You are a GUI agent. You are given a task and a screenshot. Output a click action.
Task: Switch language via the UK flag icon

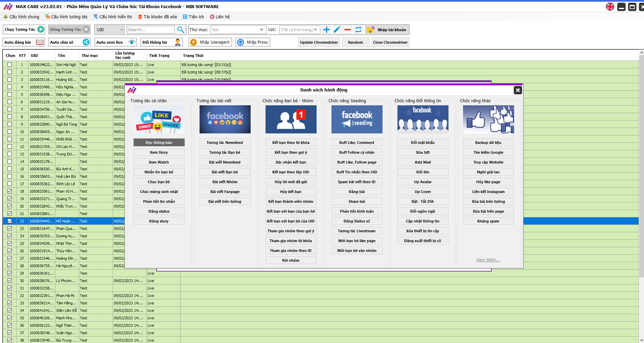pyautogui.click(x=610, y=7)
